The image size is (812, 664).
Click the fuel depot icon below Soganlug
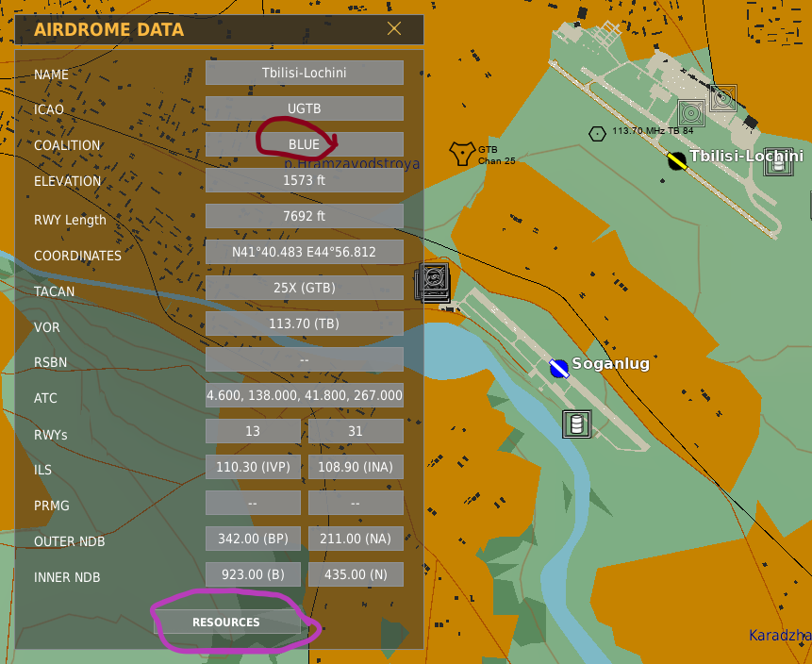click(x=576, y=424)
